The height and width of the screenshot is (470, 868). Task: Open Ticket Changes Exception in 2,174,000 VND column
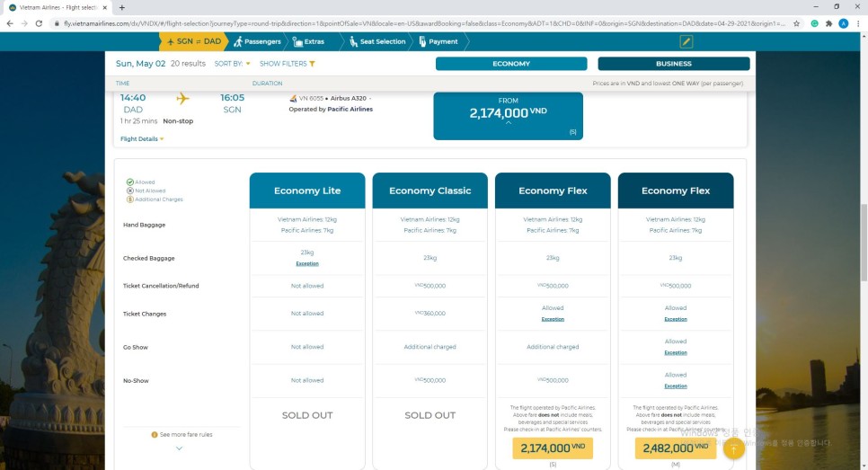pos(553,319)
